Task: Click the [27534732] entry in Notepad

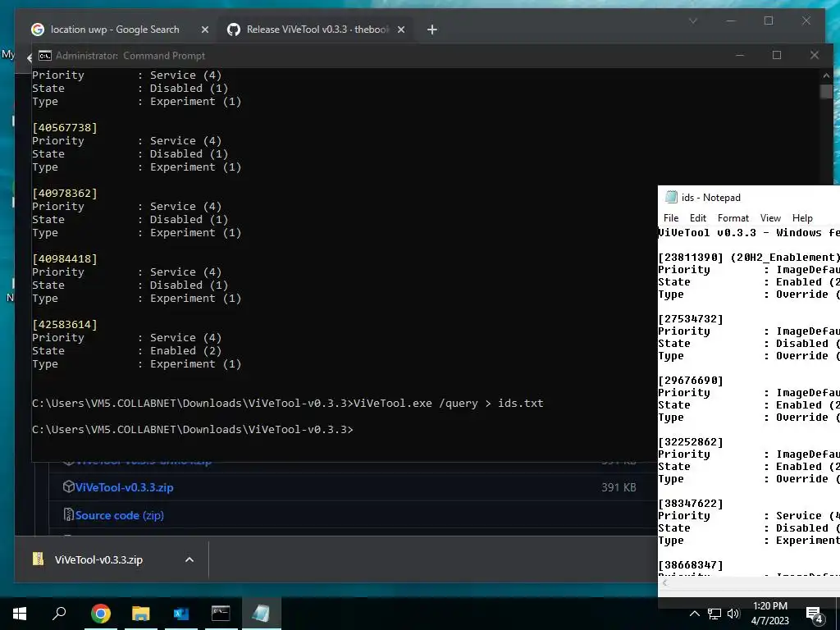Action: [691, 319]
